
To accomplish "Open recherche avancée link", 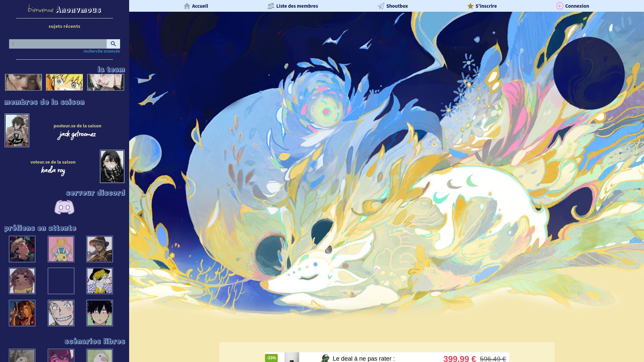I will (102, 51).
